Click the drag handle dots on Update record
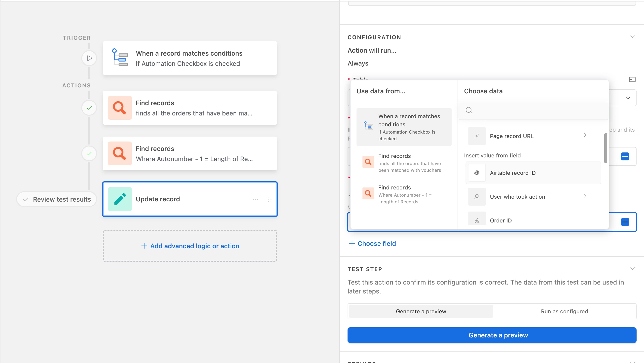644x363 pixels. pos(270,199)
